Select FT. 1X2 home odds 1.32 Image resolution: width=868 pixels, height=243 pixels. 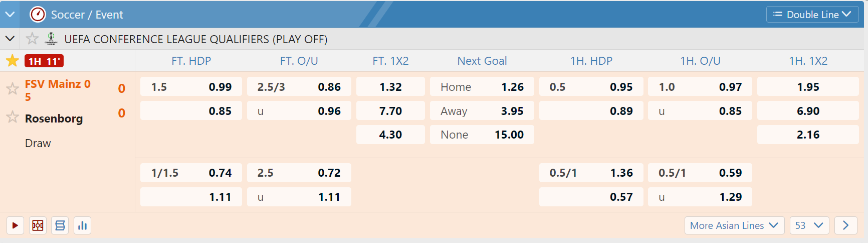390,87
